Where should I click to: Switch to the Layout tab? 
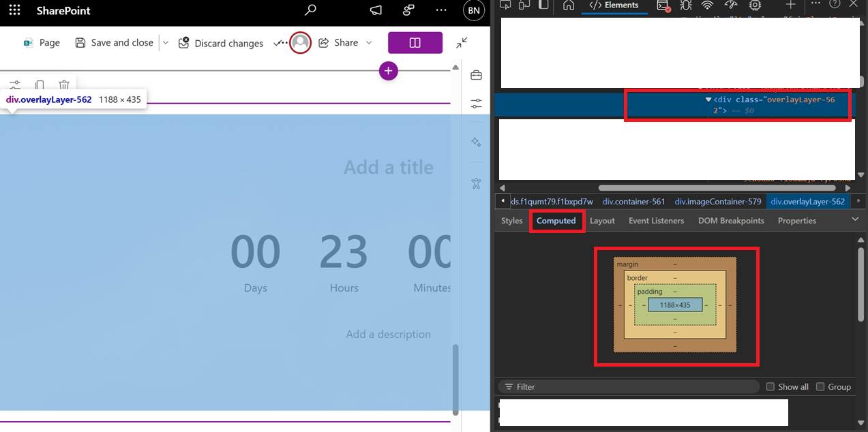click(x=602, y=220)
